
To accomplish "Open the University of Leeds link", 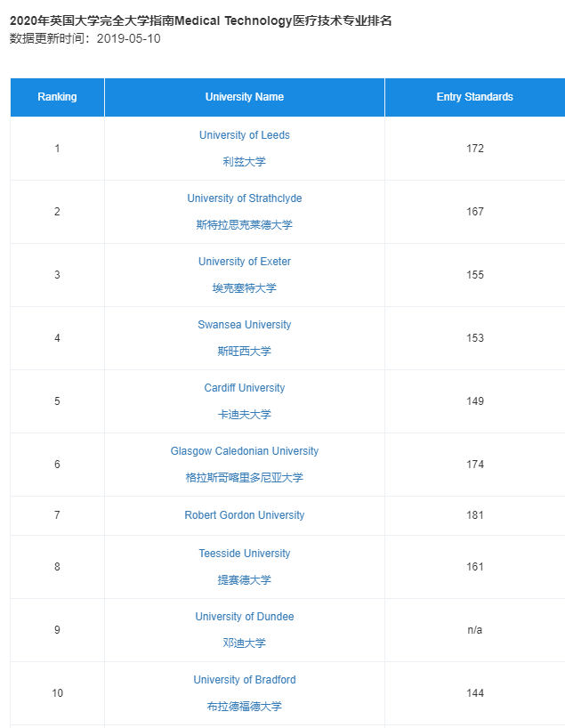I will click(244, 135).
